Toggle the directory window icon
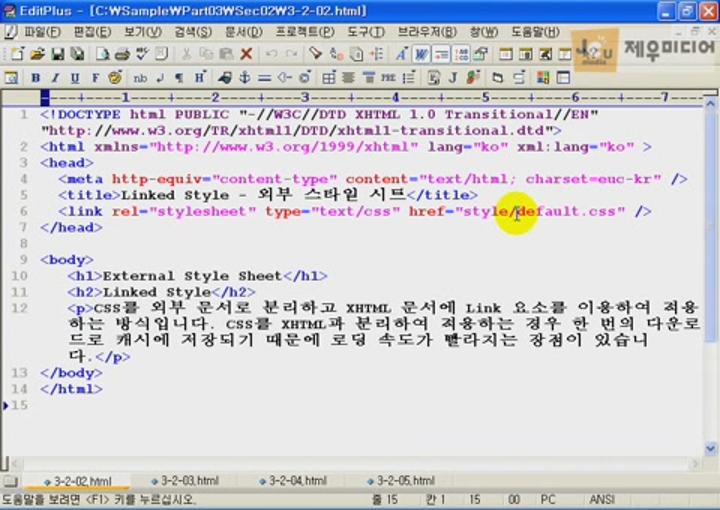Image resolution: width=720 pixels, height=510 pixels. 506,54
